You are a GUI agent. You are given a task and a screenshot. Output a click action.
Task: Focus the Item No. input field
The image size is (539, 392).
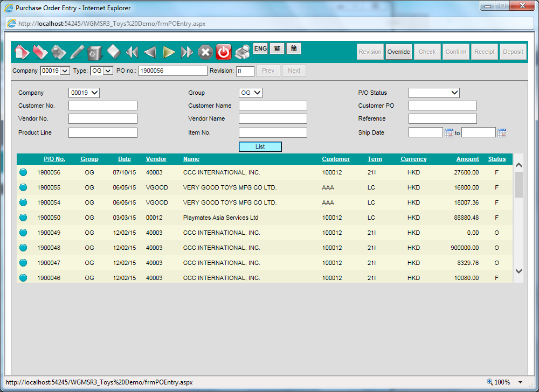click(273, 133)
